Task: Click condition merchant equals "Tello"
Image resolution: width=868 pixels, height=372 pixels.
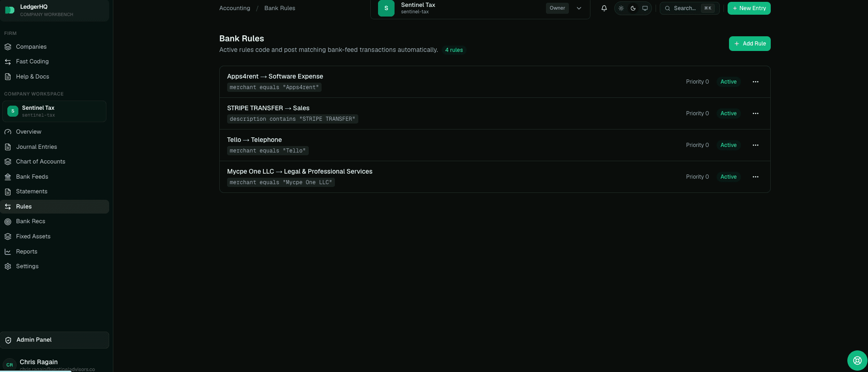Action: [x=268, y=151]
